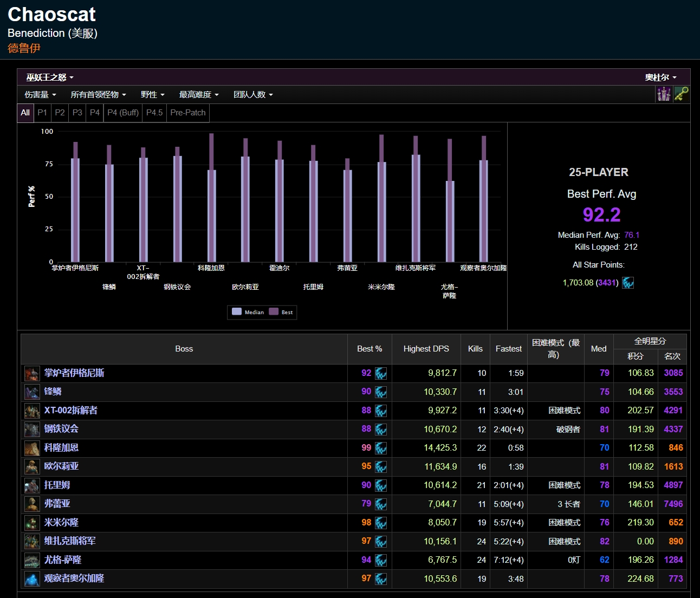Expand the 巫妖王之怒 expansion dropdown

coord(50,77)
